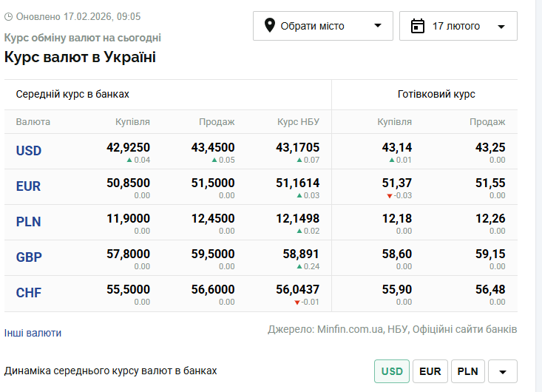Viewport: 542px width, 392px height.
Task: Click the clock icon near Оновлено timestamp
Action: pos(10,16)
